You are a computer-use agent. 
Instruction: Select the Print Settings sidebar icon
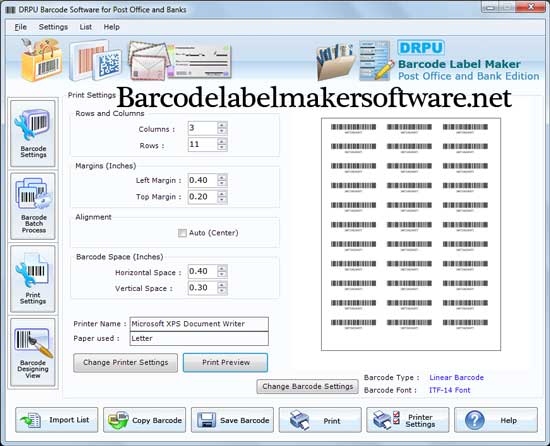click(33, 279)
